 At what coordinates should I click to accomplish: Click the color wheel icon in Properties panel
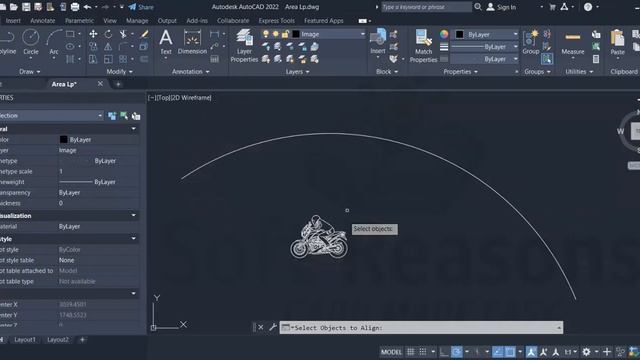[x=444, y=34]
